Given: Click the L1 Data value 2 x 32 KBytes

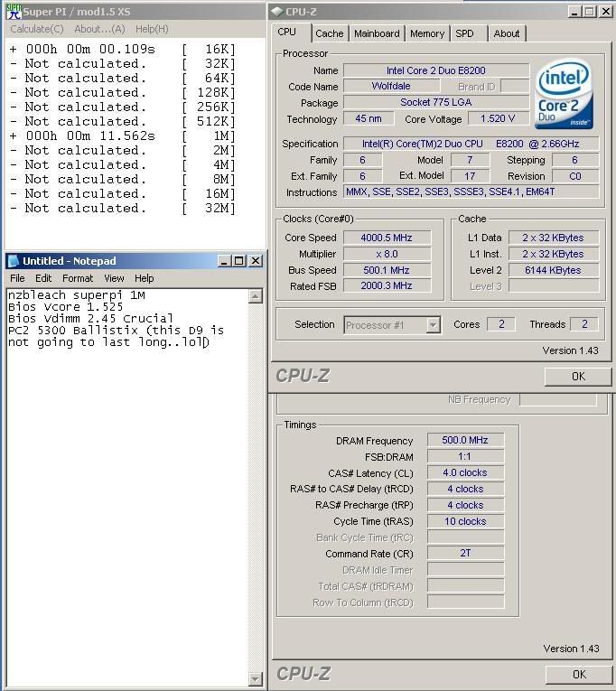Looking at the screenshot, I should [x=553, y=238].
